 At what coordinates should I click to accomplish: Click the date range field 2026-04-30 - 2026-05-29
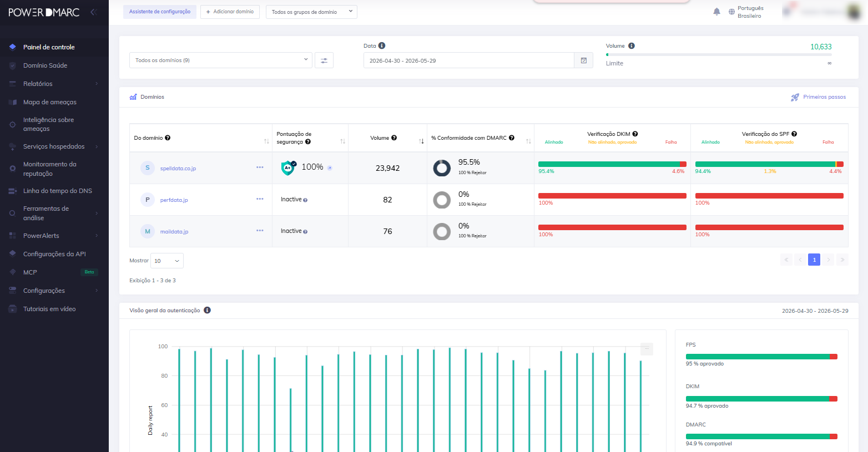point(469,60)
